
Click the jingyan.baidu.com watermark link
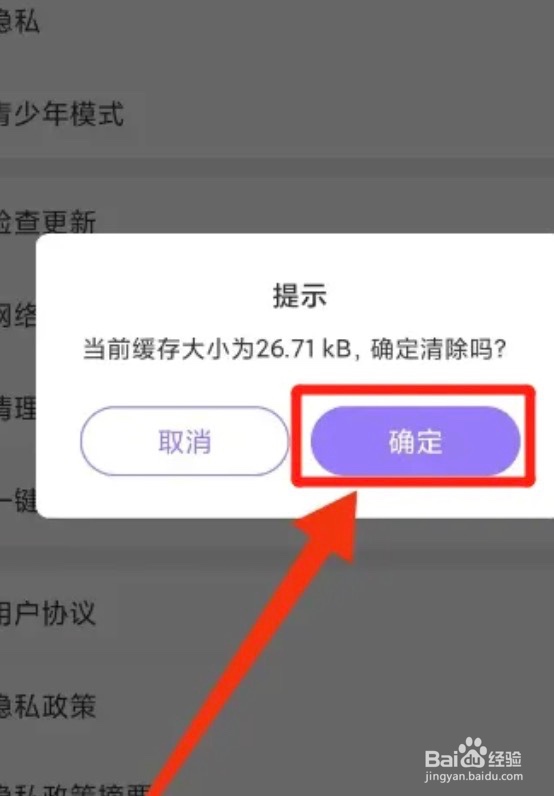tap(473, 777)
